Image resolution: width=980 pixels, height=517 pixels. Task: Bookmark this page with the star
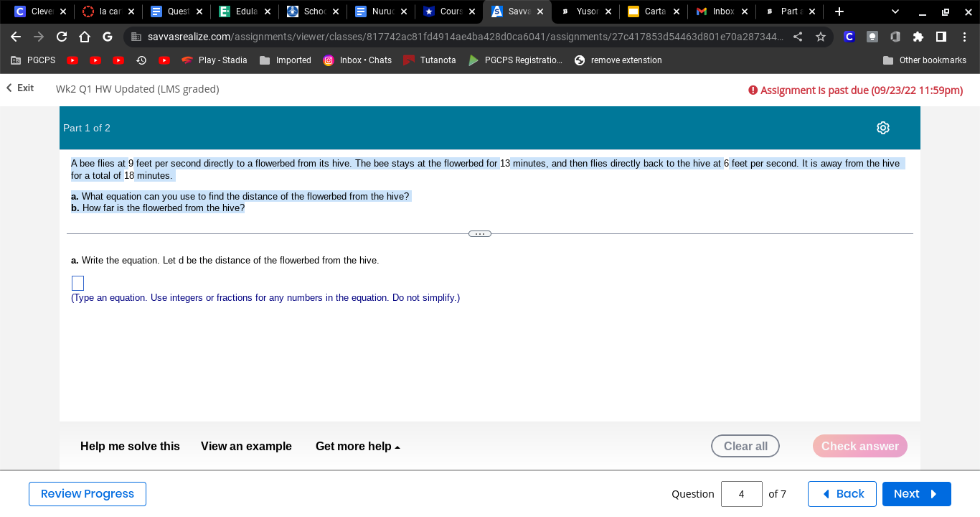coord(821,37)
